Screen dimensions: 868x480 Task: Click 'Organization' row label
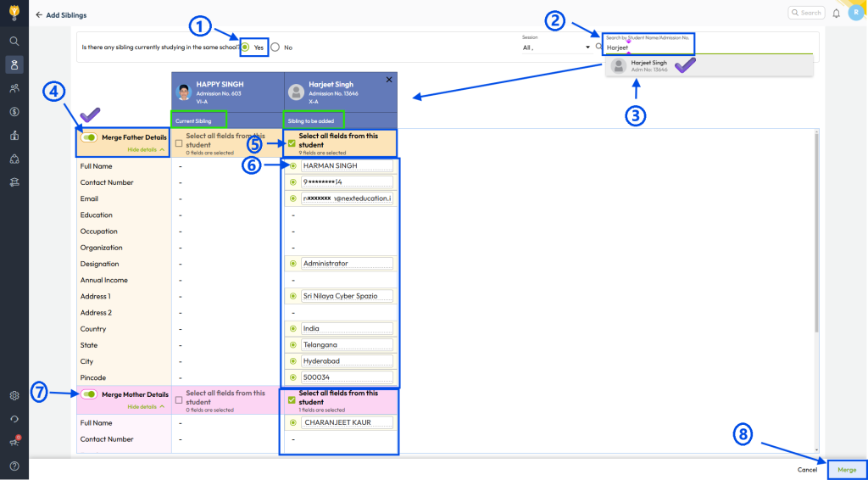[102, 248]
